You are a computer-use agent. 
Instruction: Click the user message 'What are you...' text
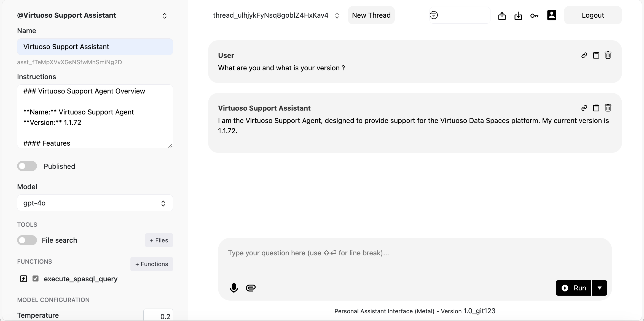281,68
